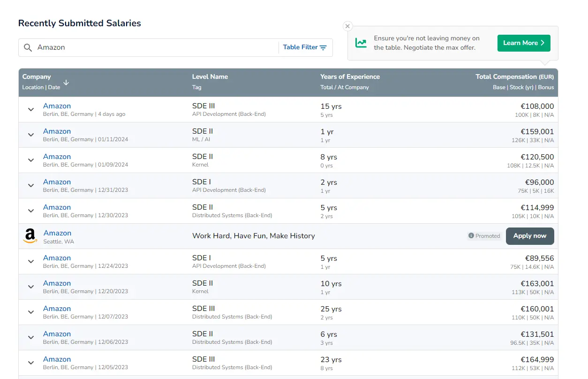Image resolution: width=588 pixels, height=379 pixels.
Task: Click the €164,999 compensation value
Action: [x=537, y=360]
